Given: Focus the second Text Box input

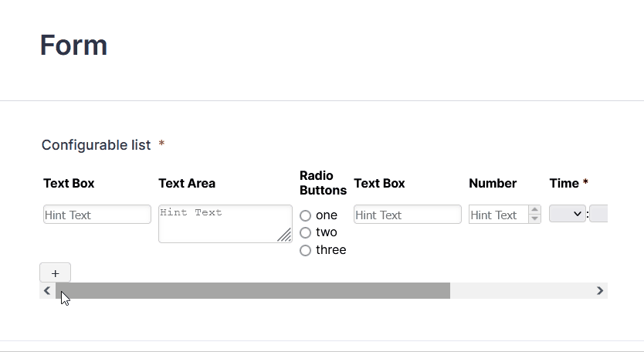Looking at the screenshot, I should [407, 215].
